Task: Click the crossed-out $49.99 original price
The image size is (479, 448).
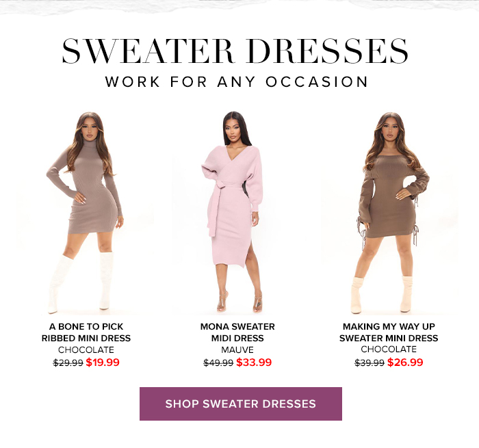Action: pyautogui.click(x=218, y=363)
